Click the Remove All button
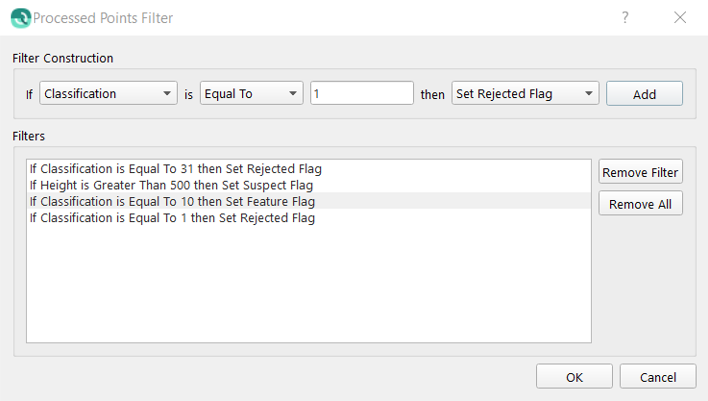The image size is (708, 401). tap(640, 204)
